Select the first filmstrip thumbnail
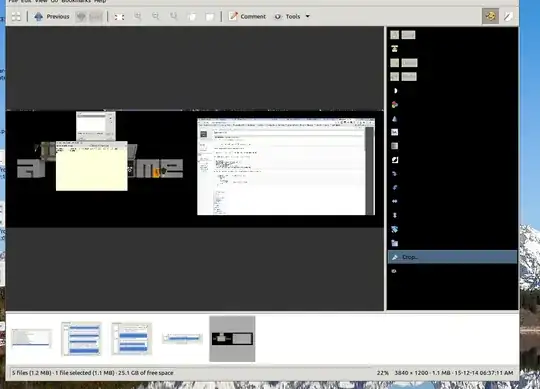This screenshot has height=389, width=540. click(32, 338)
